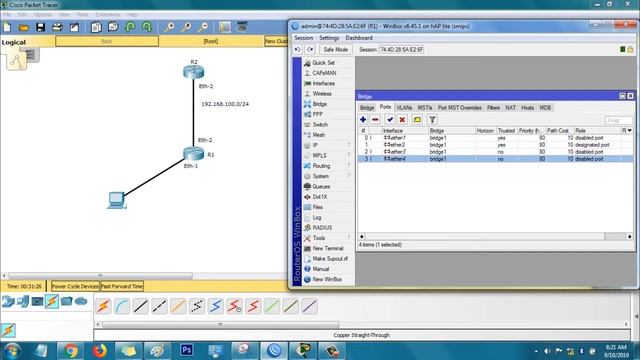Open Quick Set in WinBox sidebar
Screen dimensions: 640x360
[x=324, y=63]
